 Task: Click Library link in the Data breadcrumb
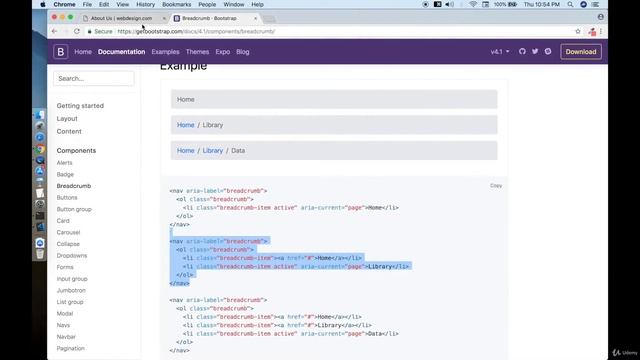(x=213, y=151)
